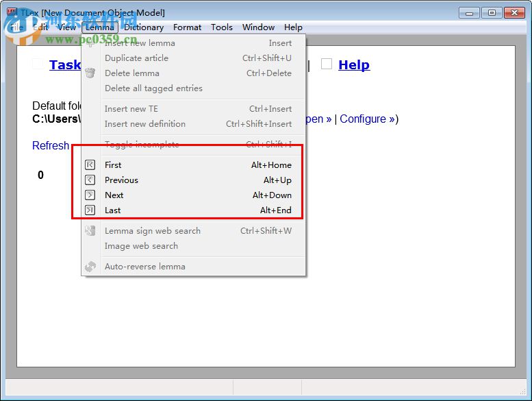
Task: Maximize the TLex window
Action: click(x=492, y=13)
